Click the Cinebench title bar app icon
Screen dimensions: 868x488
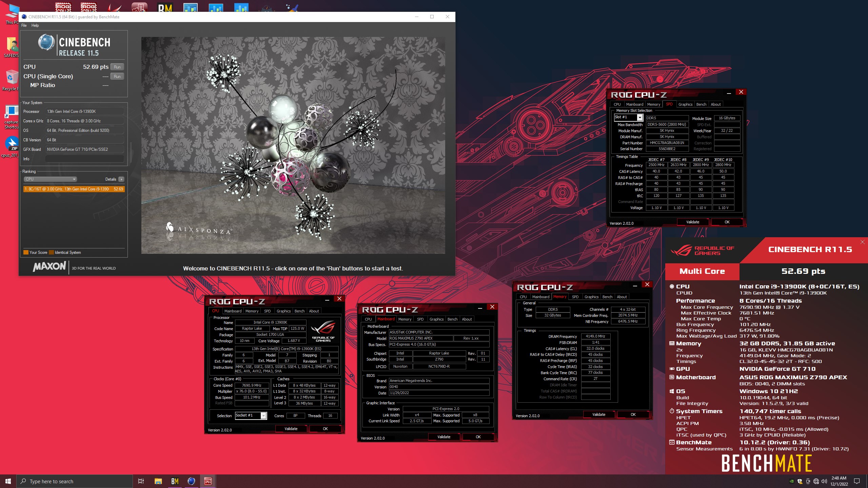24,17
